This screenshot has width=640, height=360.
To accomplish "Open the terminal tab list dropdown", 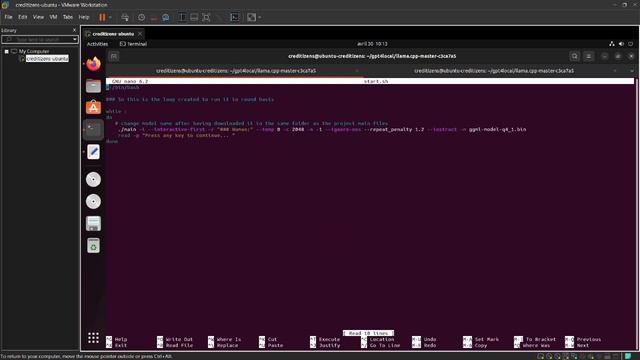I will click(631, 71).
